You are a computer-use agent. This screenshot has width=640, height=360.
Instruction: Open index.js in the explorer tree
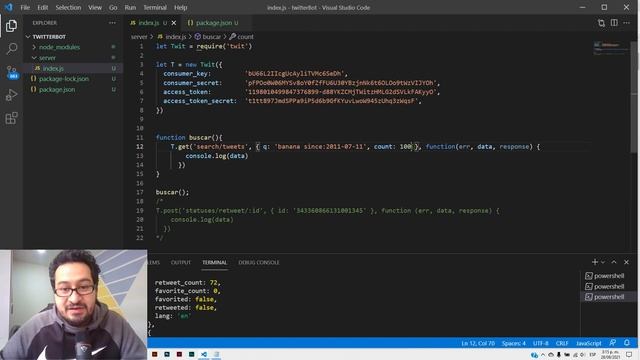[x=53, y=68]
